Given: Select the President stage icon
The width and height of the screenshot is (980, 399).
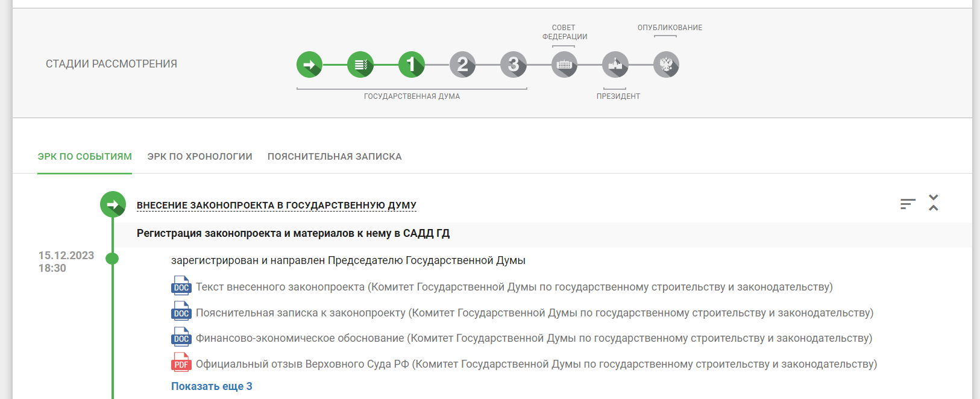Looking at the screenshot, I should tap(615, 64).
